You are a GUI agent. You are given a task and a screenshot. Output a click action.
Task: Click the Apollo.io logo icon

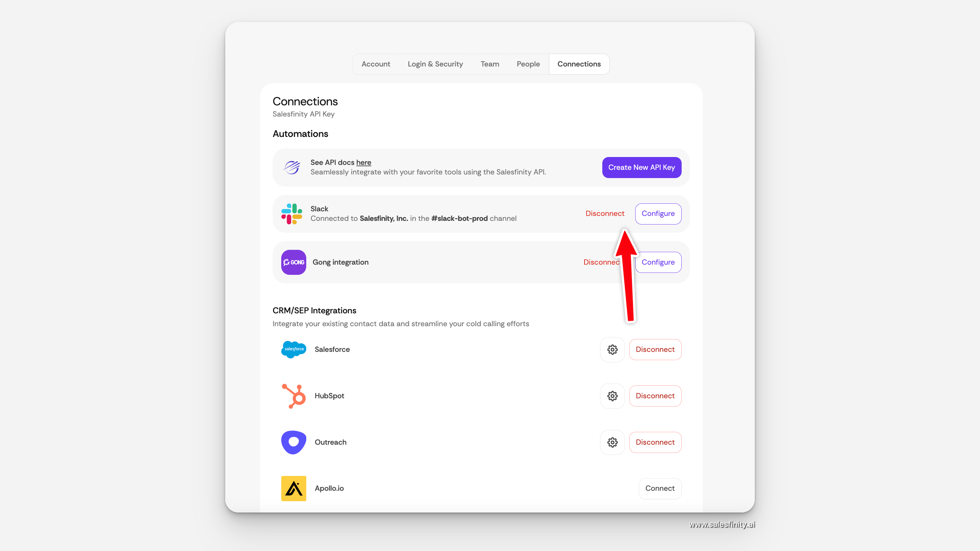293,488
